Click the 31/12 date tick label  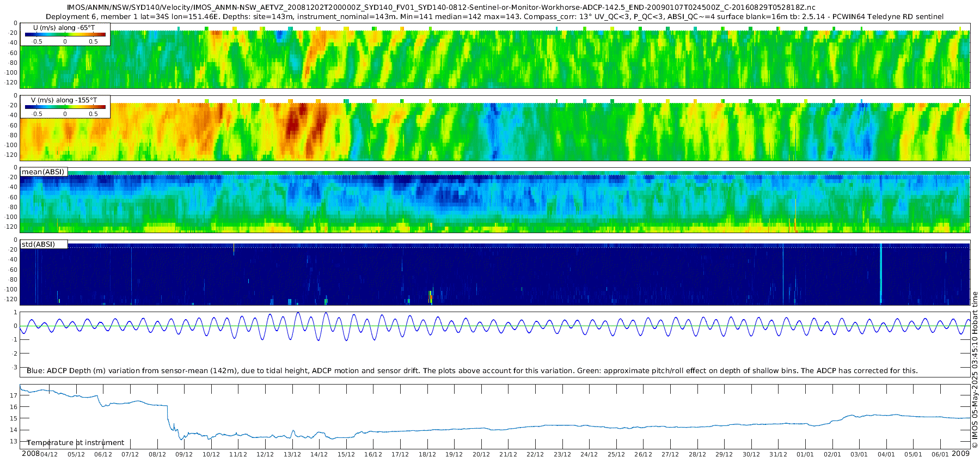click(778, 454)
